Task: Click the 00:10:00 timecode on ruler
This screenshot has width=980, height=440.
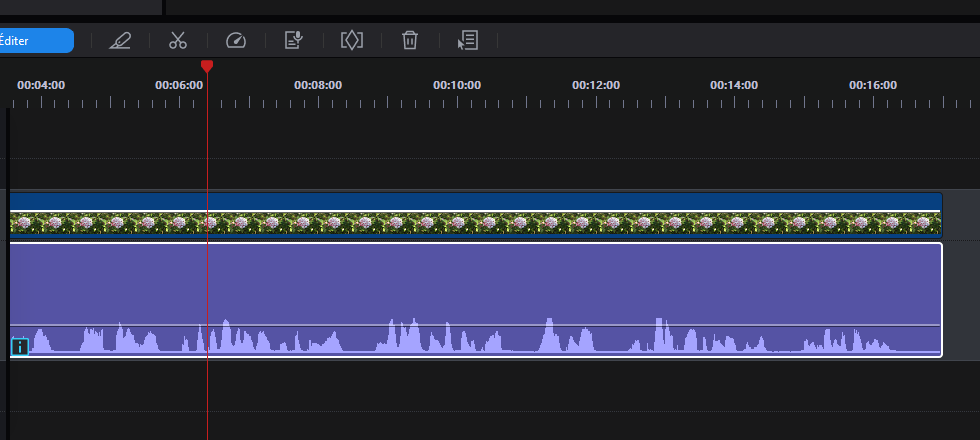Action: click(457, 85)
